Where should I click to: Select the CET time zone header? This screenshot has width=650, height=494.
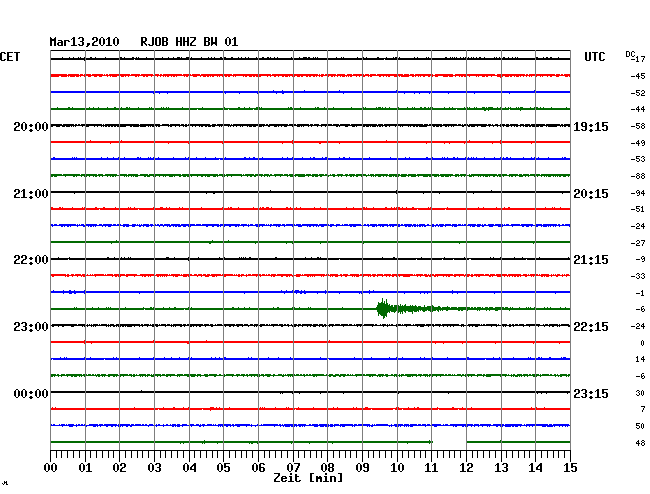click(x=10, y=57)
